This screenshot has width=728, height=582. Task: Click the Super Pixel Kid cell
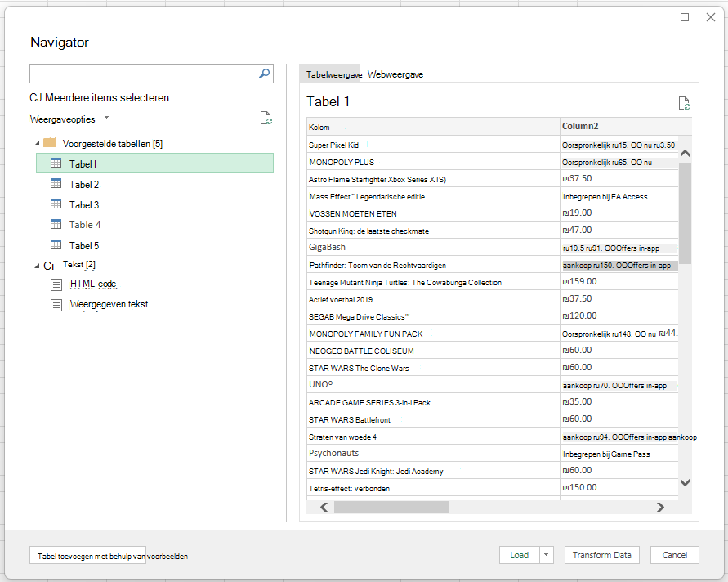(x=433, y=145)
